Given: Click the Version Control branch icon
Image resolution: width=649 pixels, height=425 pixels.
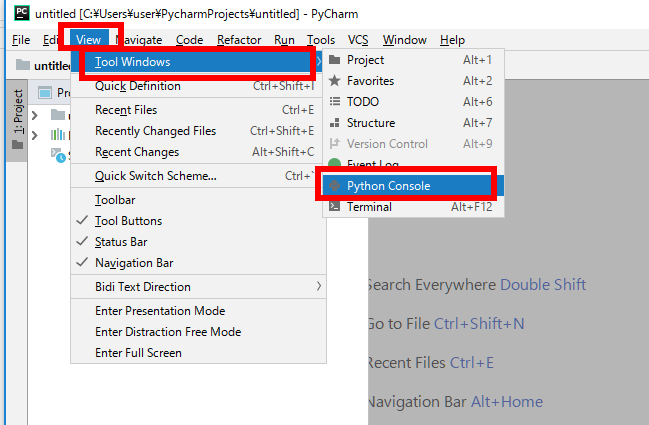Looking at the screenshot, I should 334,144.
